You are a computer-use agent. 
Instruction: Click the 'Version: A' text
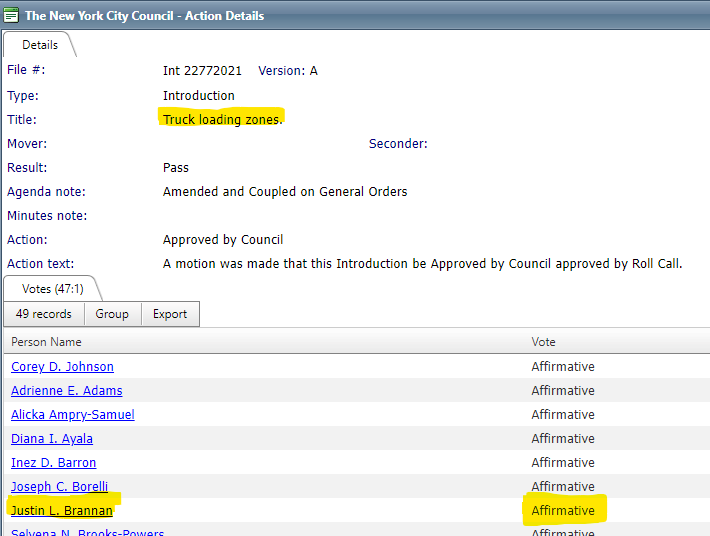[288, 71]
